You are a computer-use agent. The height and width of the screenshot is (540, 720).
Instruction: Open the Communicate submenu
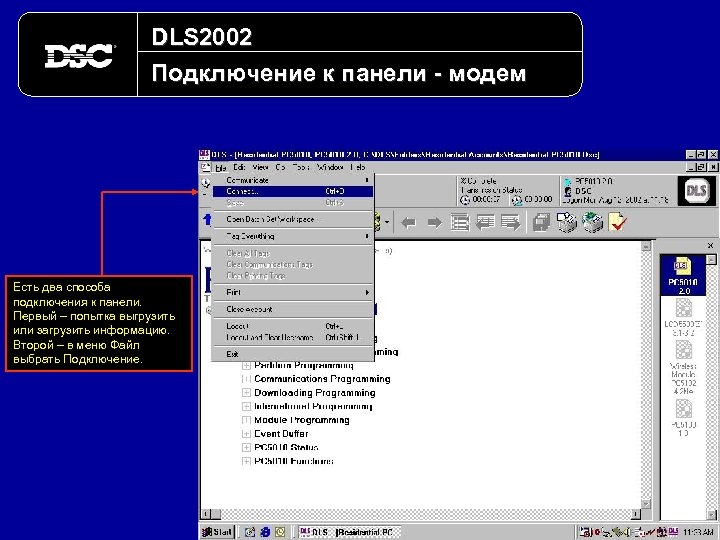(293, 180)
